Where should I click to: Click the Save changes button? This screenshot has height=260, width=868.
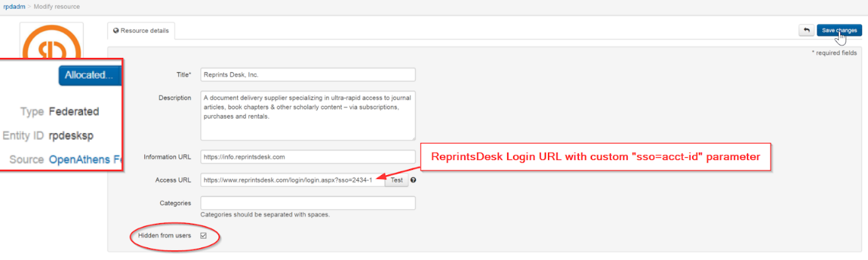[x=839, y=30]
